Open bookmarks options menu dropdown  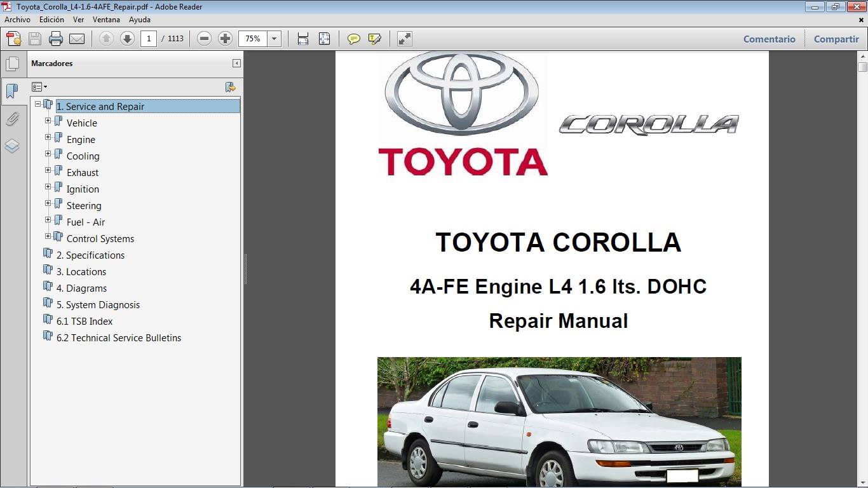coord(39,87)
